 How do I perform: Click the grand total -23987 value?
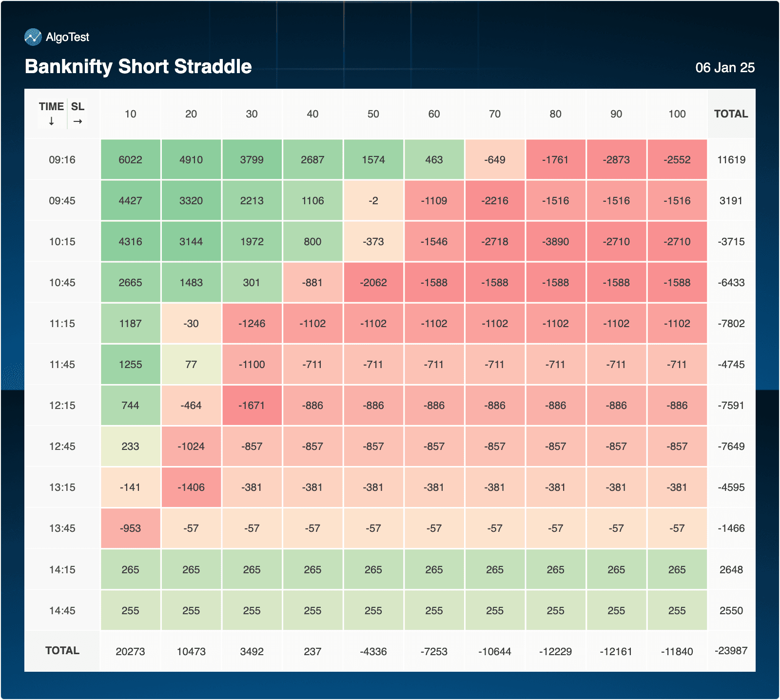731,651
